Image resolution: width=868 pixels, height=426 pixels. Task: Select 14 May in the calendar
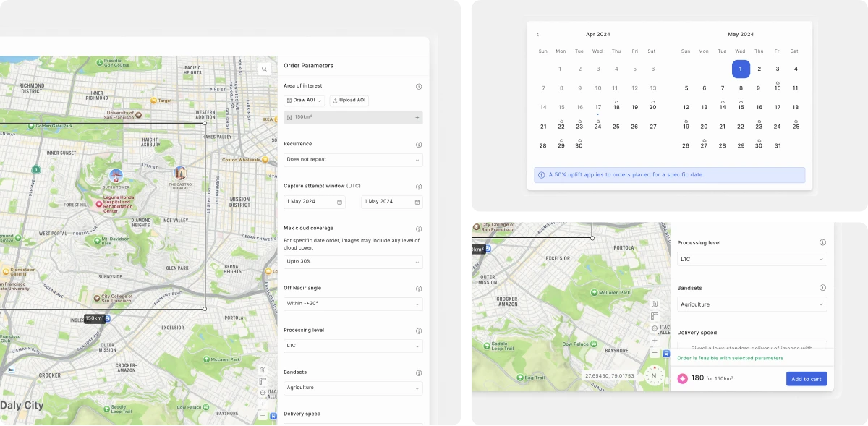click(723, 107)
